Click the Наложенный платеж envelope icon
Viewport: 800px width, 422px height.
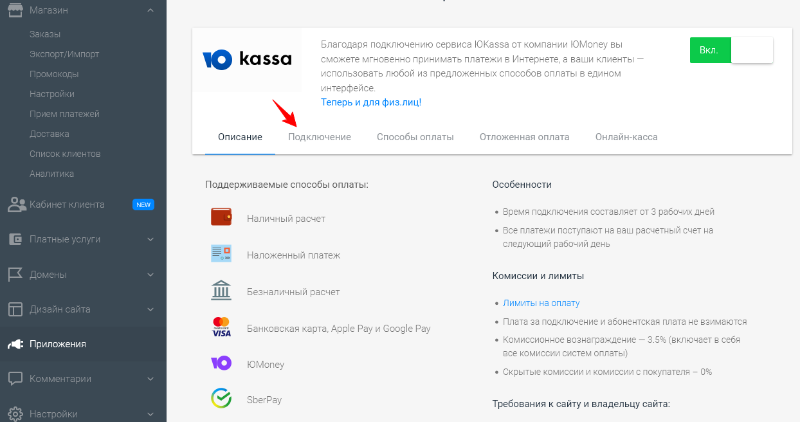tap(221, 254)
